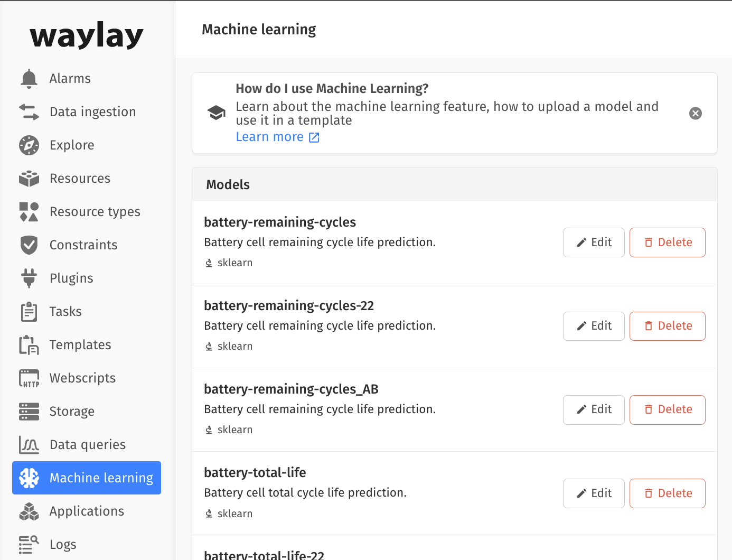Click the Explore compass icon
The height and width of the screenshot is (560, 732).
tap(29, 145)
